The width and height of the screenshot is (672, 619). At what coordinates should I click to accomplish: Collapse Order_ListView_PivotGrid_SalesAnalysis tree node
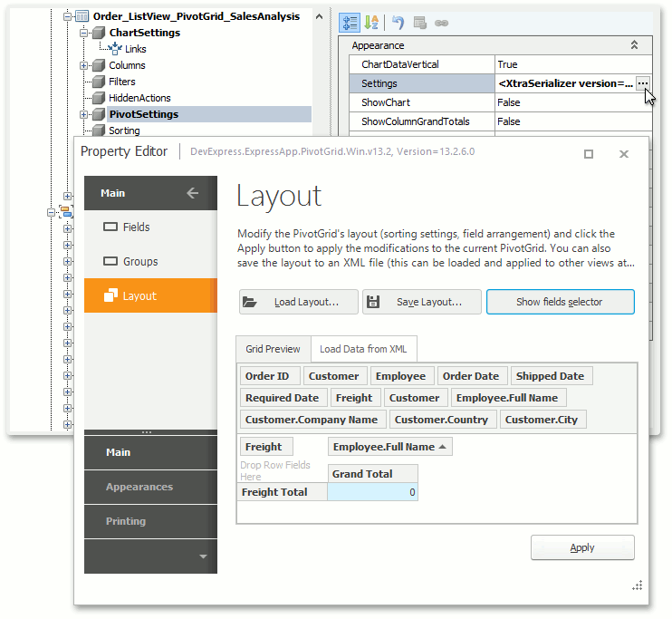[67, 16]
